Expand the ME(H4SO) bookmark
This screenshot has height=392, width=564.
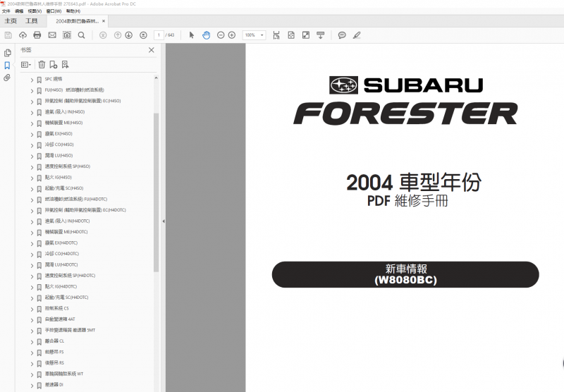(32, 123)
